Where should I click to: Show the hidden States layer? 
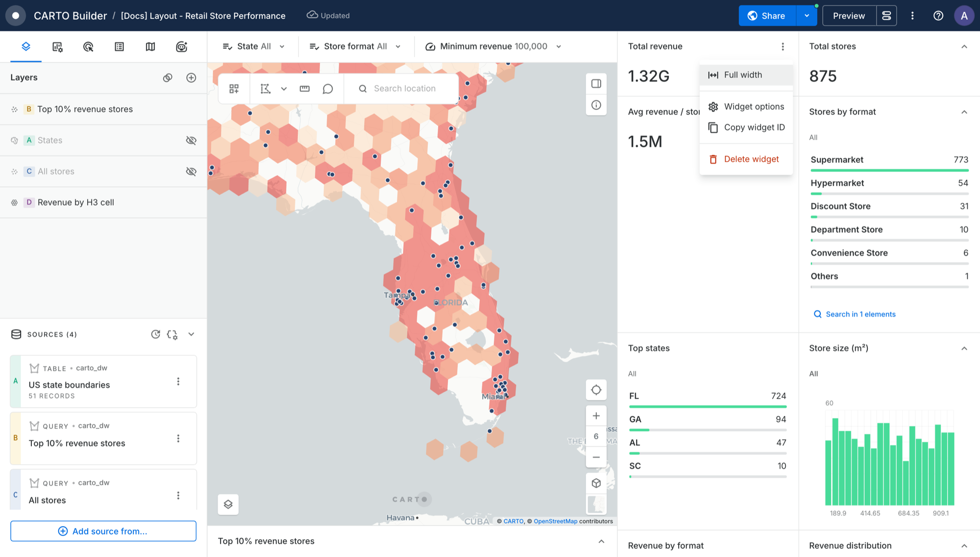pos(191,141)
